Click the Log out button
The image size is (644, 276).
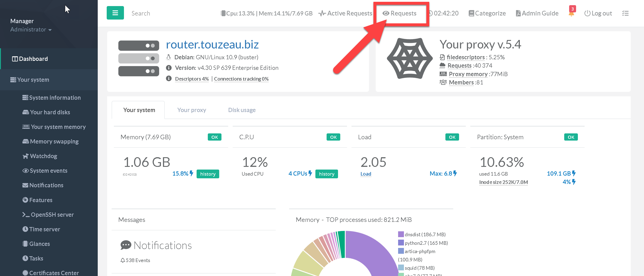click(598, 13)
